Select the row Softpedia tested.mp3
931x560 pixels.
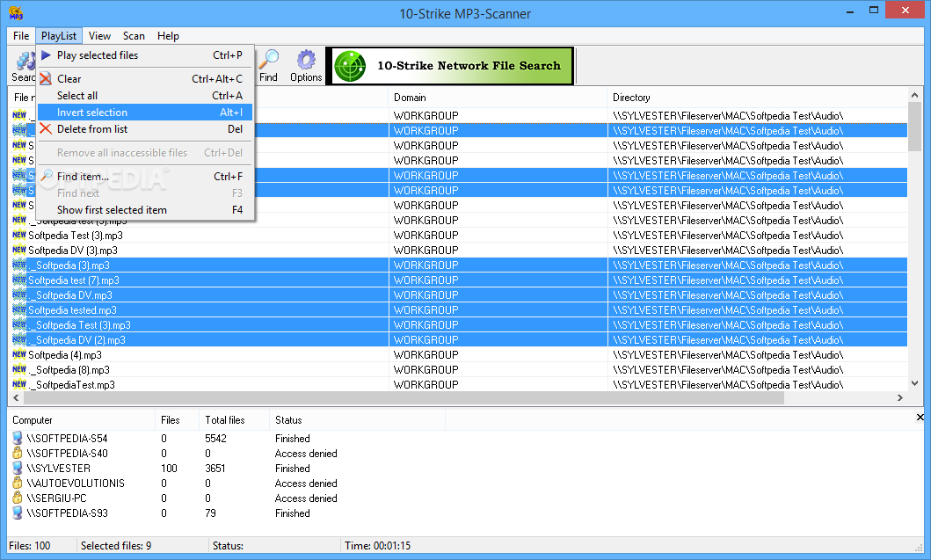click(459, 310)
